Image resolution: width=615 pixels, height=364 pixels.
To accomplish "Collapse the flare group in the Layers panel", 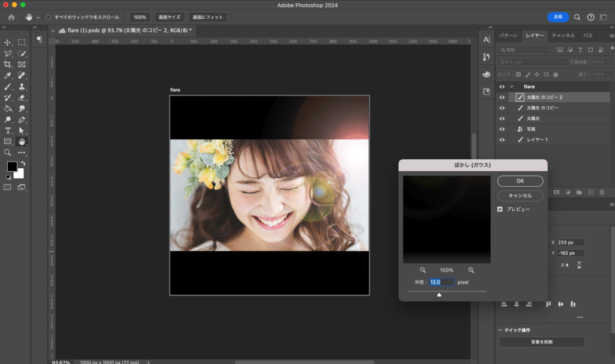I will [512, 86].
